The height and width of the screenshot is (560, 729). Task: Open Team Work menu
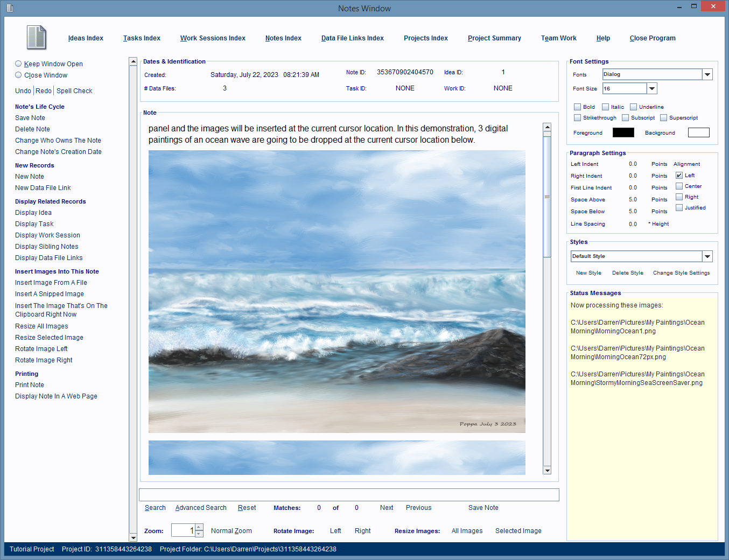click(x=559, y=38)
